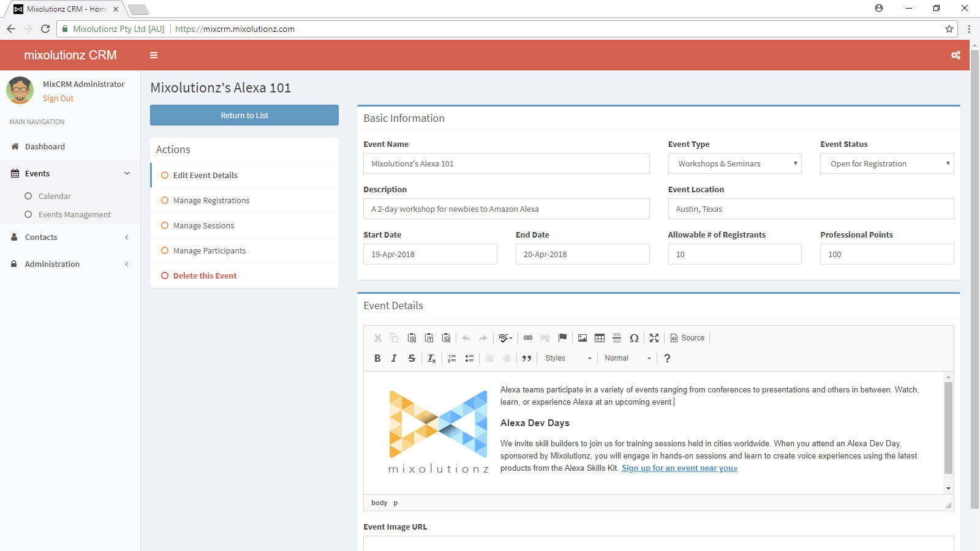Expand the Administration sidebar menu

point(70,264)
